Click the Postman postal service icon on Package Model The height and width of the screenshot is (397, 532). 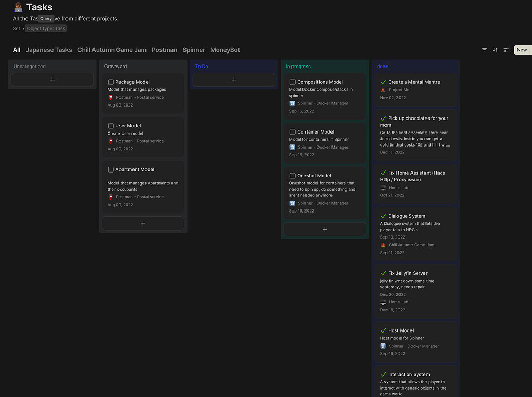[x=110, y=97]
